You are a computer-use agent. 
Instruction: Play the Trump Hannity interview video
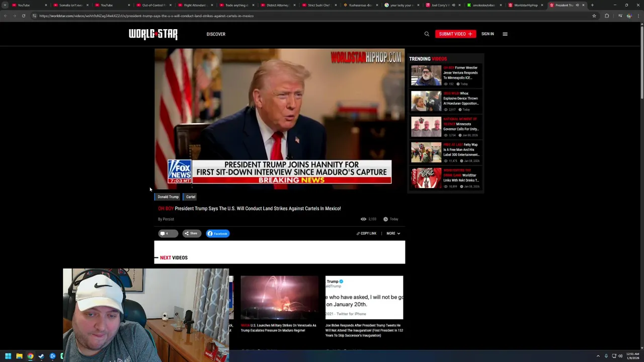[279, 119]
